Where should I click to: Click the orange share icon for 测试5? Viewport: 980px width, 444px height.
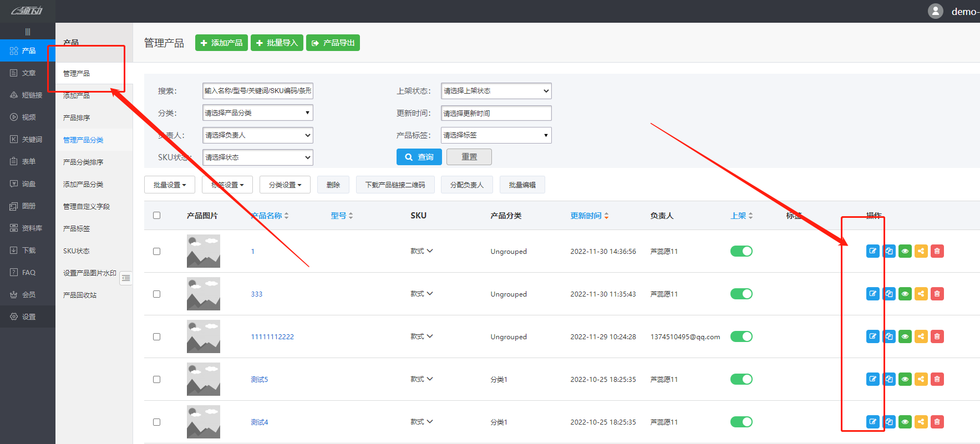[x=921, y=379]
